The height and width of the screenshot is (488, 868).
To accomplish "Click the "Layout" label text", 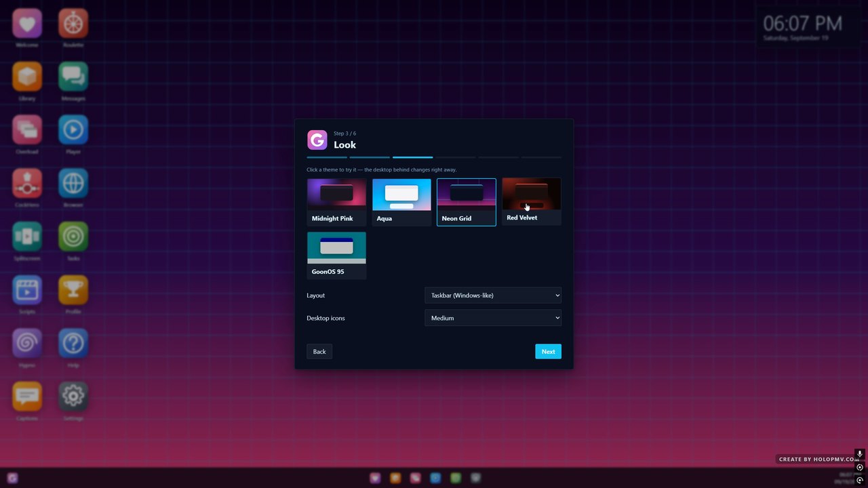I will tap(315, 296).
